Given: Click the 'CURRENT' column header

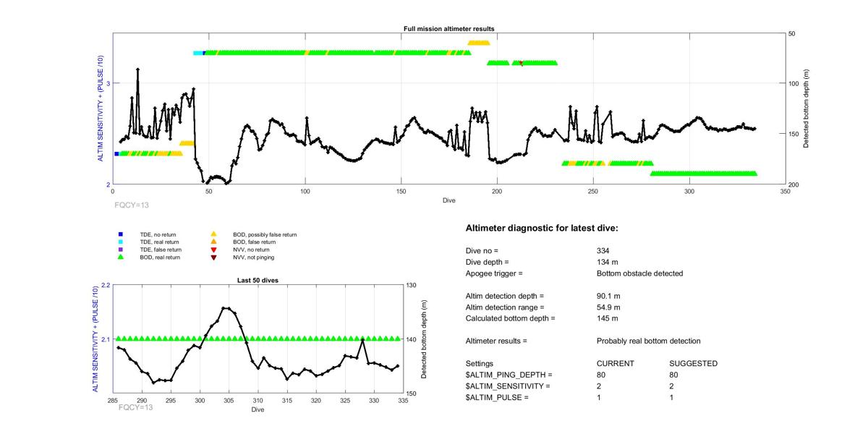Looking at the screenshot, I should [x=616, y=364].
